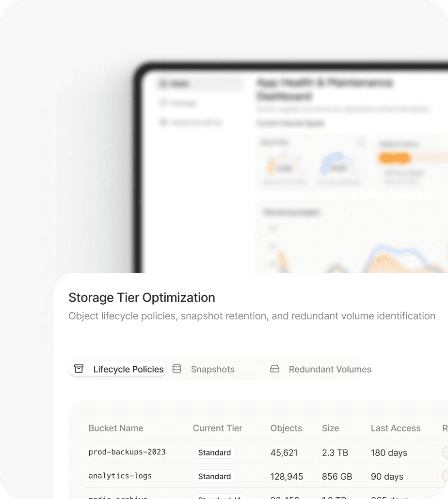Viewport: 448px width, 499px height.
Task: Click the Size column header
Action: (x=331, y=428)
